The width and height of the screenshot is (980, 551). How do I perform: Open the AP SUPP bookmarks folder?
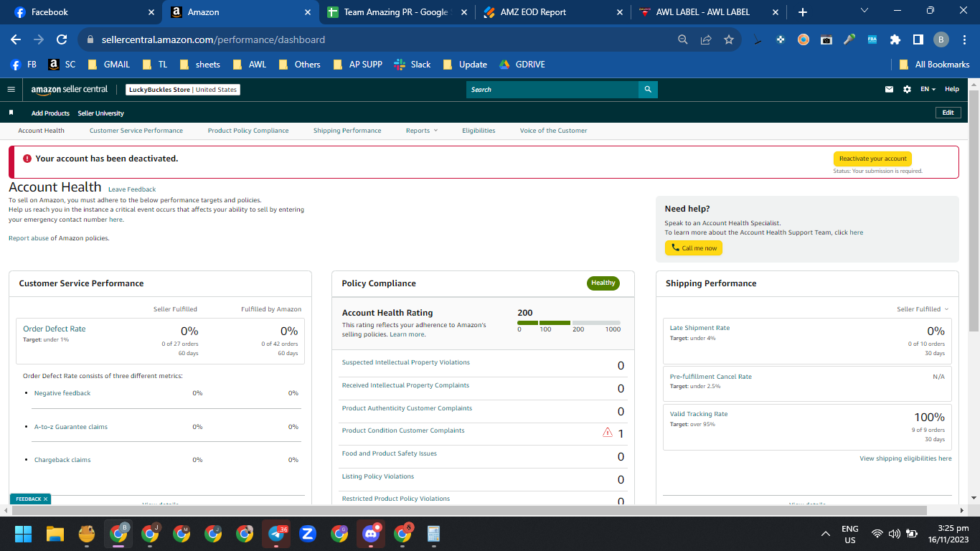358,64
